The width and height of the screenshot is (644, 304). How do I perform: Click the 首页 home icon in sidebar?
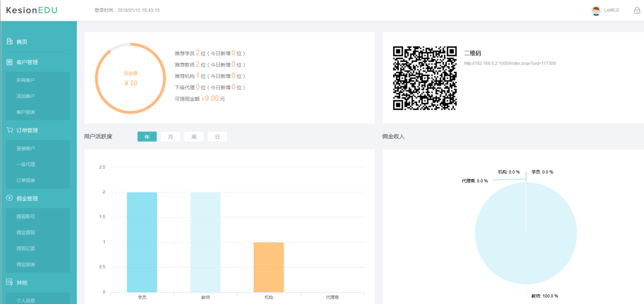click(x=10, y=42)
